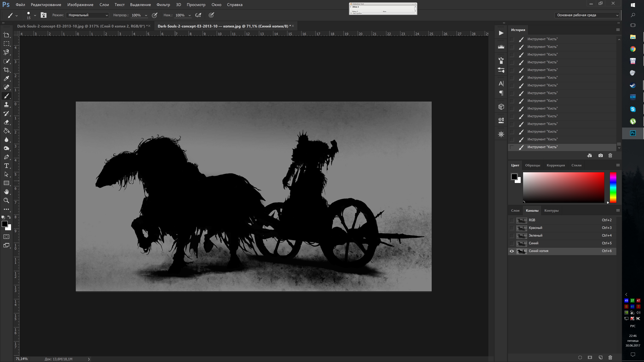Select the Rectangular Marquee tool

point(7,44)
